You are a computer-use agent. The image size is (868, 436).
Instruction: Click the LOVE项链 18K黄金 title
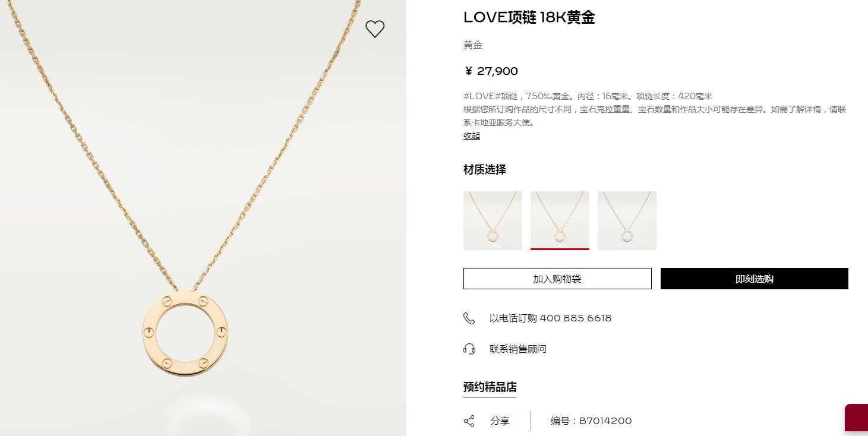tap(529, 18)
